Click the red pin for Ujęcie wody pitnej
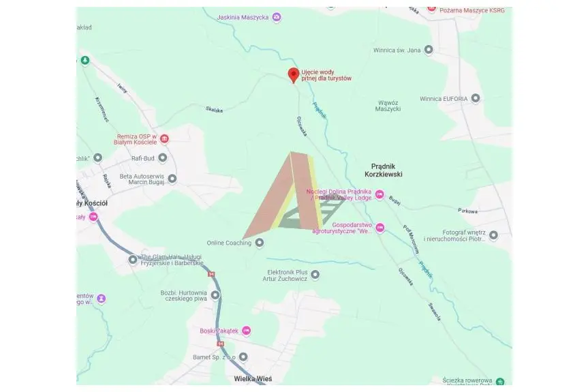Image resolution: width=588 pixels, height=392 pixels. [293, 75]
